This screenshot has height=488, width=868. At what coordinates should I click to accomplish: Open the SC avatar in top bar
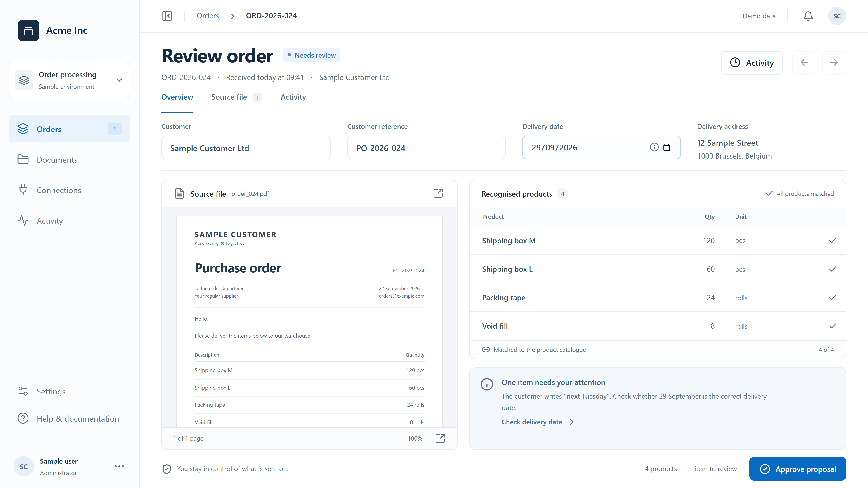(837, 16)
